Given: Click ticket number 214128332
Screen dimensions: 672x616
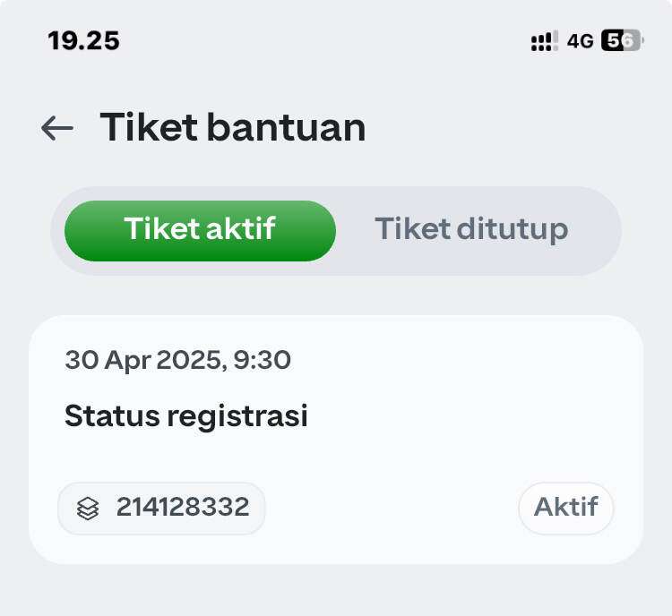Looking at the screenshot, I should coord(183,507).
